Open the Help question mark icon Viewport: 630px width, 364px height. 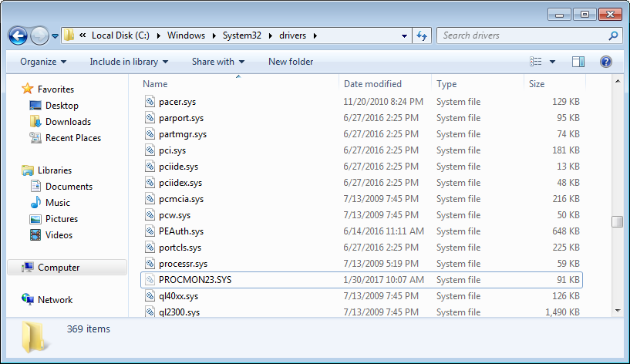tap(606, 62)
